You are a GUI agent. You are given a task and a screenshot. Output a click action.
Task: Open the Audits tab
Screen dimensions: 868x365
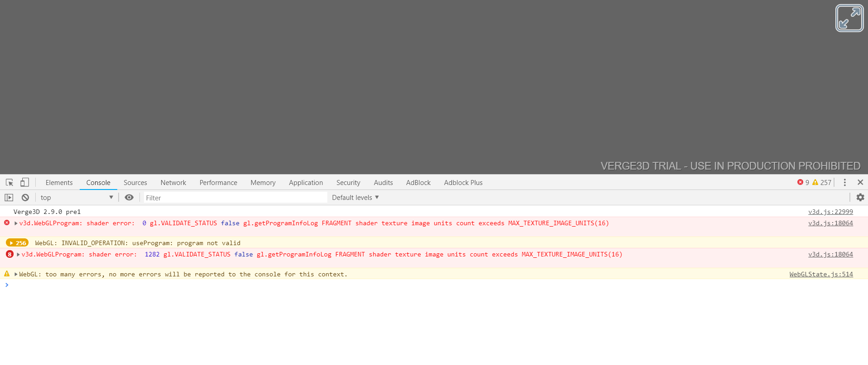[x=384, y=183]
